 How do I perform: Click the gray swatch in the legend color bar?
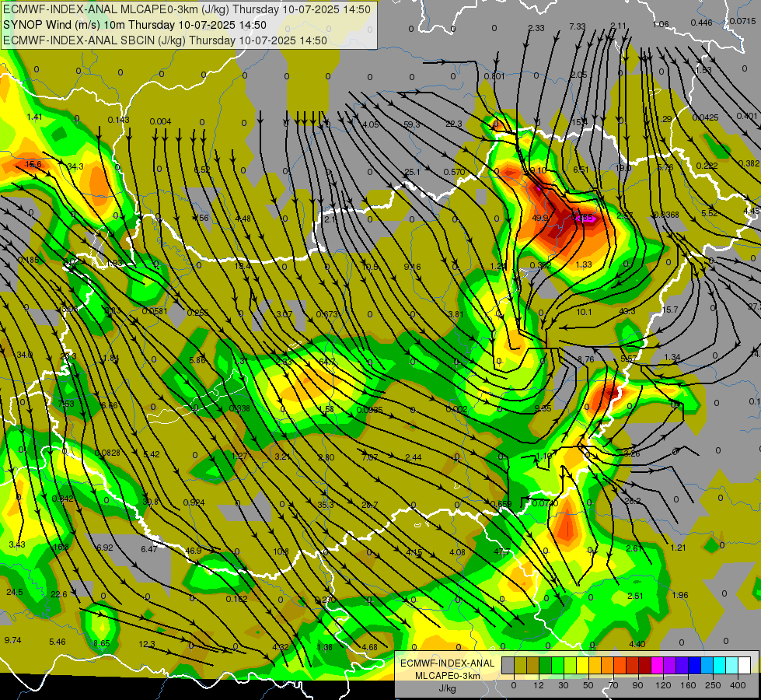tap(508, 665)
